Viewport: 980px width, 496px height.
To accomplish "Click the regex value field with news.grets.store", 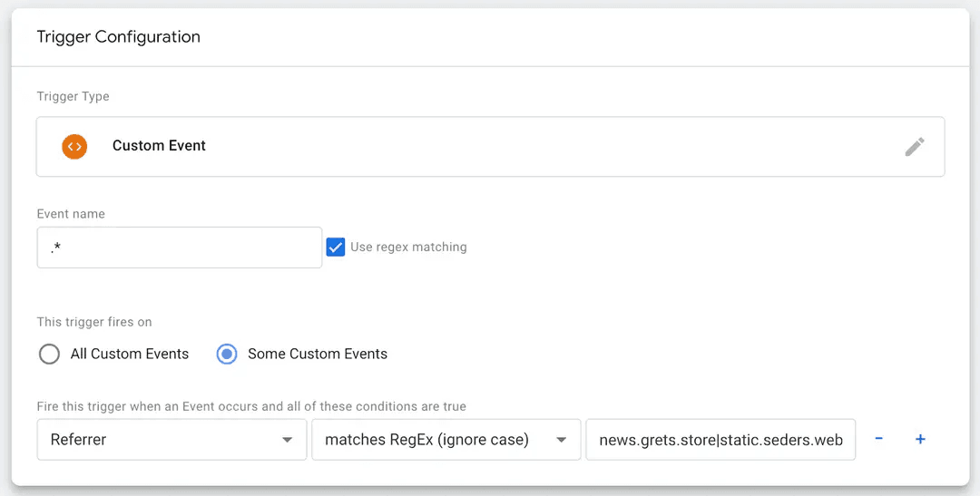I will click(720, 440).
